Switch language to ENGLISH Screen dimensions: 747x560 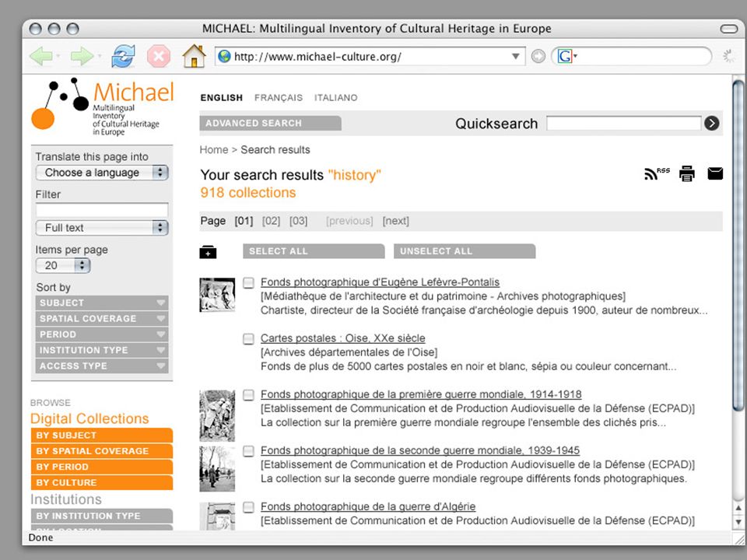pyautogui.click(x=222, y=98)
